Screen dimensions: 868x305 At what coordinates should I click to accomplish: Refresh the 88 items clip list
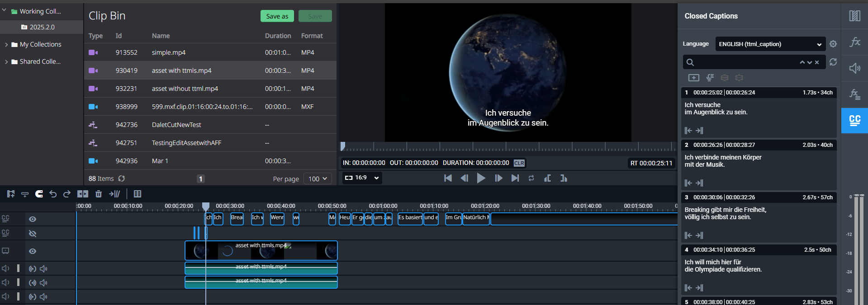point(122,178)
